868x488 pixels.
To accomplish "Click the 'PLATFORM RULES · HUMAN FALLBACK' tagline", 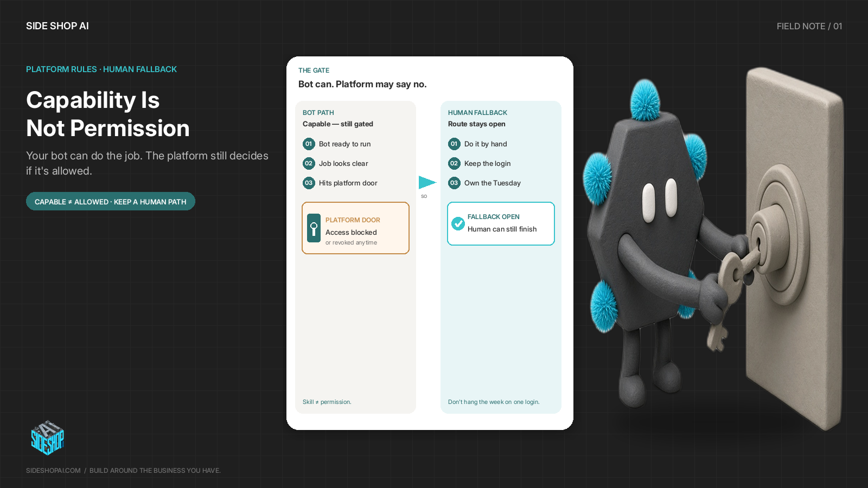I will point(101,69).
